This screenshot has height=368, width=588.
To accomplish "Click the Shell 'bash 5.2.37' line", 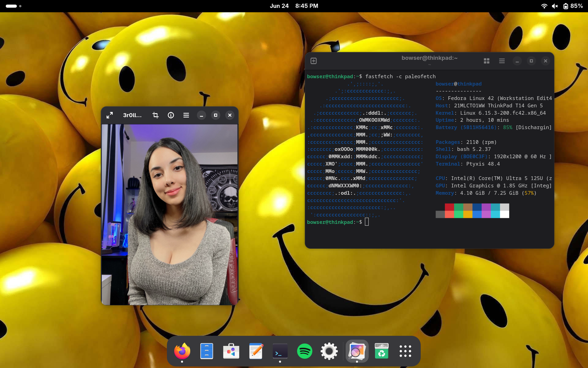I will pyautogui.click(x=463, y=149).
